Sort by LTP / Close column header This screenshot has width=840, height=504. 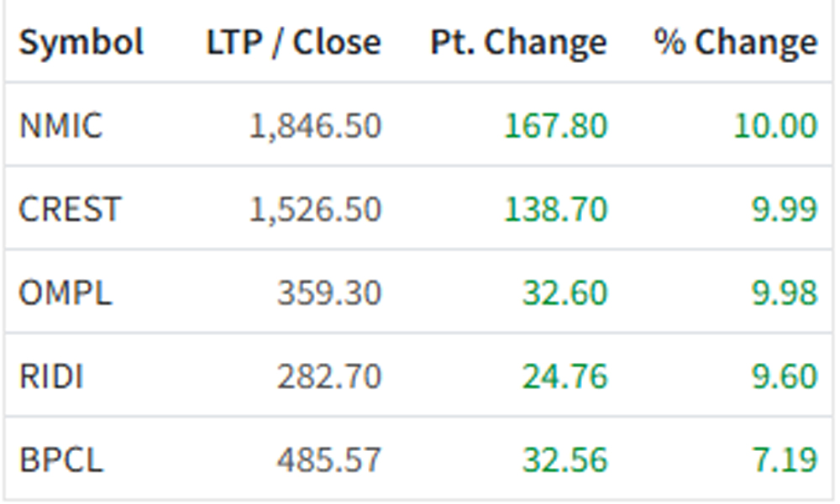[x=293, y=42]
